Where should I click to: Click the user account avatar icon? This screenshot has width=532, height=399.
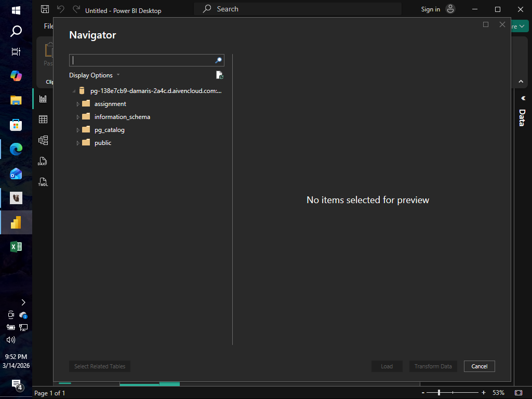[450, 9]
